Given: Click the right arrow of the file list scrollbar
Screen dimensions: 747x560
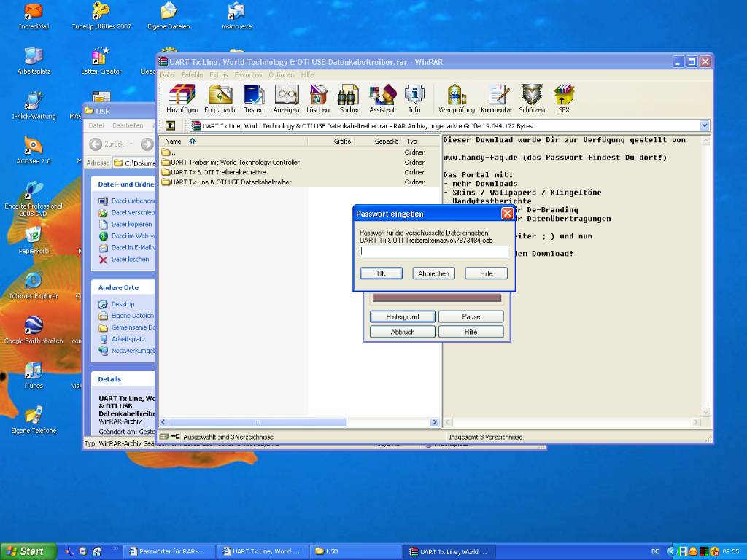Looking at the screenshot, I should point(435,422).
